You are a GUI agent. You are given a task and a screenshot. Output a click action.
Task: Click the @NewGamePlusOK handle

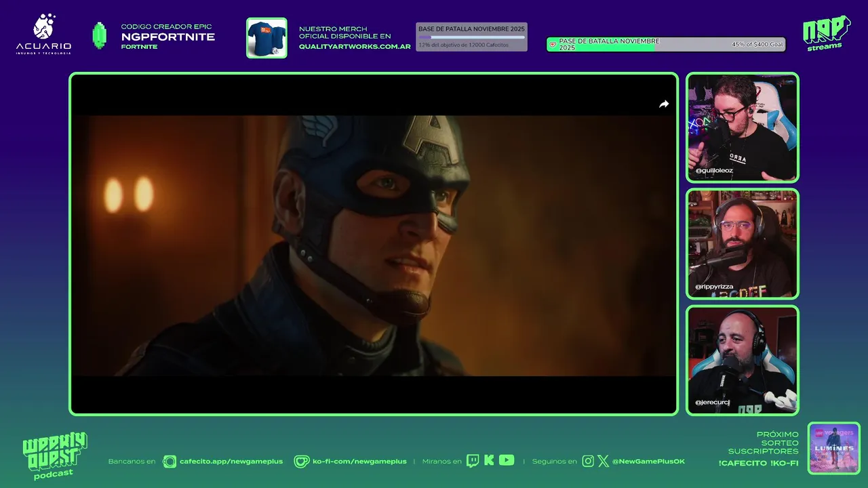coord(648,462)
